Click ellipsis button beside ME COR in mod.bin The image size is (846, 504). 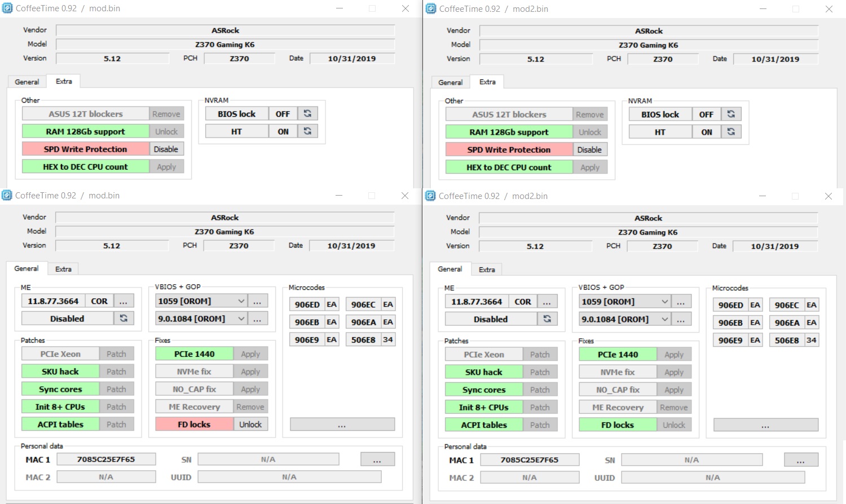click(124, 301)
